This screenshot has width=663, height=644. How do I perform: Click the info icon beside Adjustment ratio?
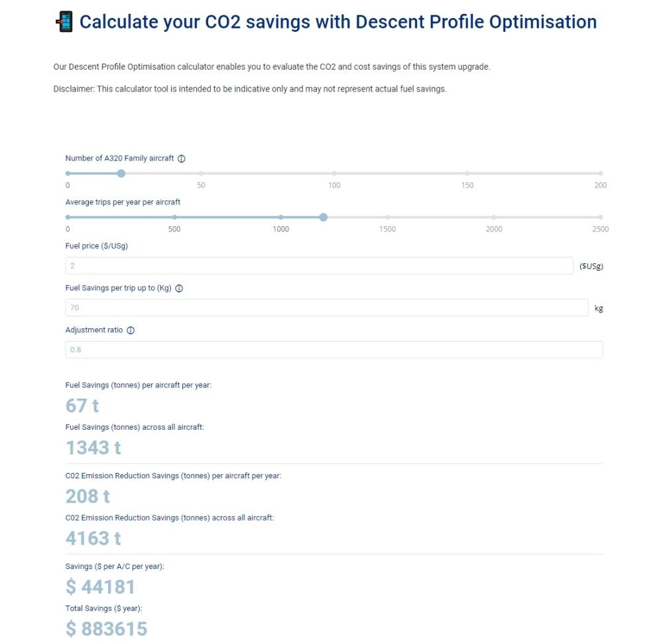[x=131, y=331]
